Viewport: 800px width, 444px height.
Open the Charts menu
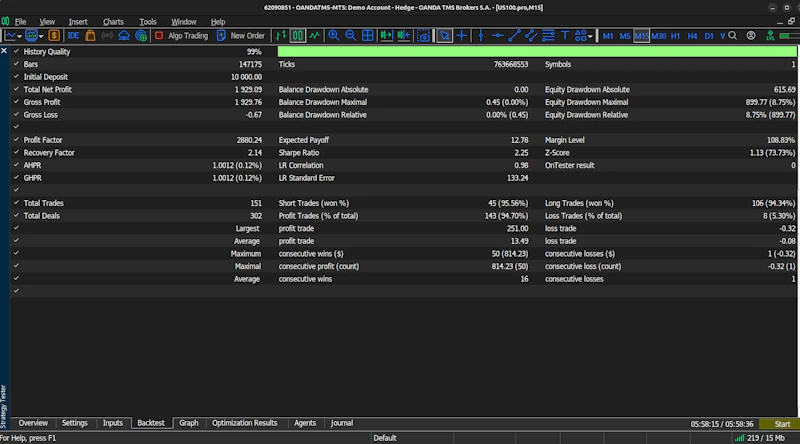[x=113, y=22]
